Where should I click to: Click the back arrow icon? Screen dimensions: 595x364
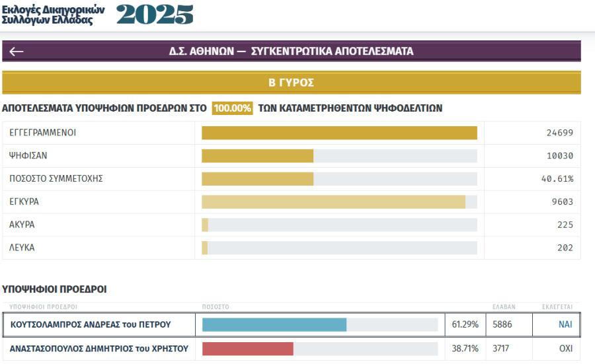click(17, 52)
